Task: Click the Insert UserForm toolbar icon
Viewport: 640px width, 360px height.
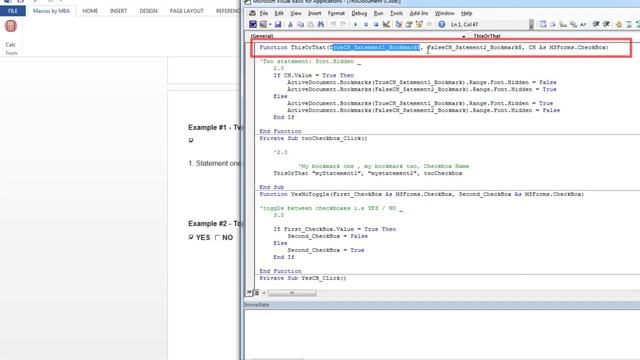Action: [263, 24]
